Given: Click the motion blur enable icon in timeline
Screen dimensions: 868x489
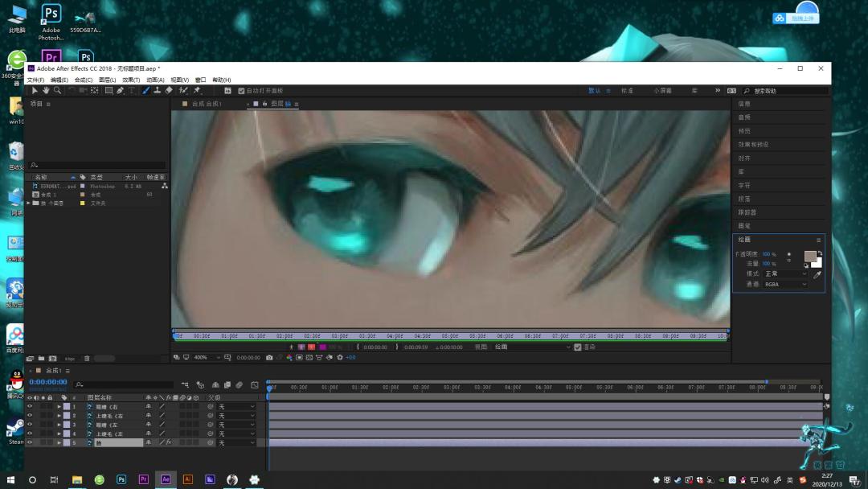Looking at the screenshot, I should tap(240, 384).
